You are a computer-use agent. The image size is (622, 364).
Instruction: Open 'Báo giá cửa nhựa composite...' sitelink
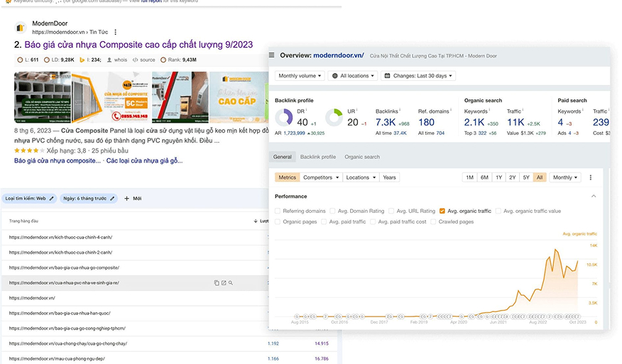tap(58, 160)
